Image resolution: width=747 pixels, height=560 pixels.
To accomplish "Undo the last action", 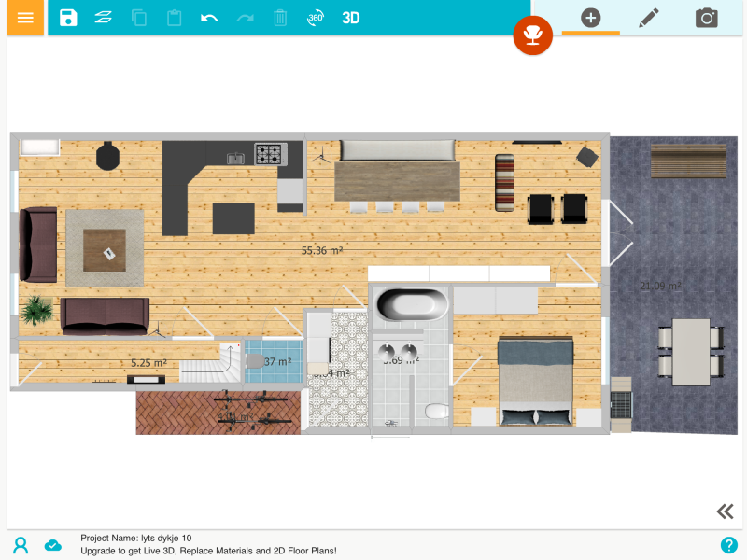I will click(209, 18).
